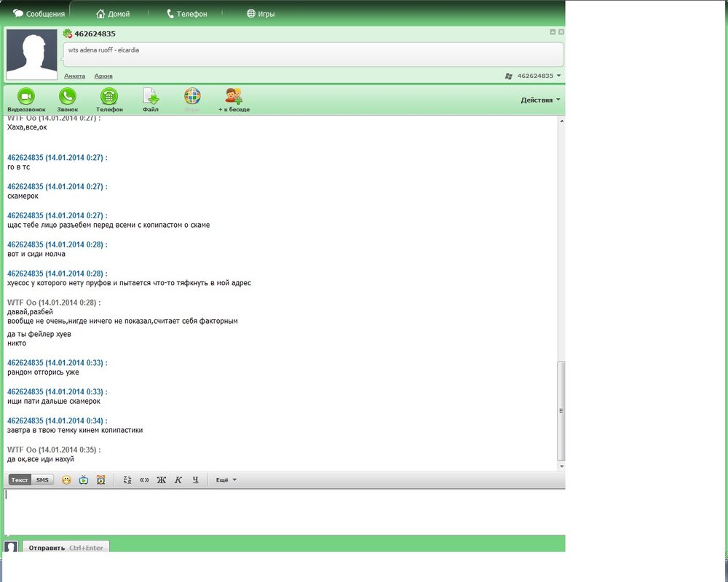Send a file with Файл icon
The width and height of the screenshot is (728, 582).
(x=151, y=97)
